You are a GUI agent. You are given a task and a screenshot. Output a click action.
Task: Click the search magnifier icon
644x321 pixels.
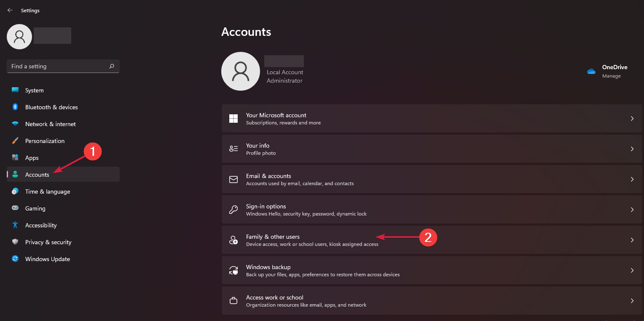click(112, 66)
